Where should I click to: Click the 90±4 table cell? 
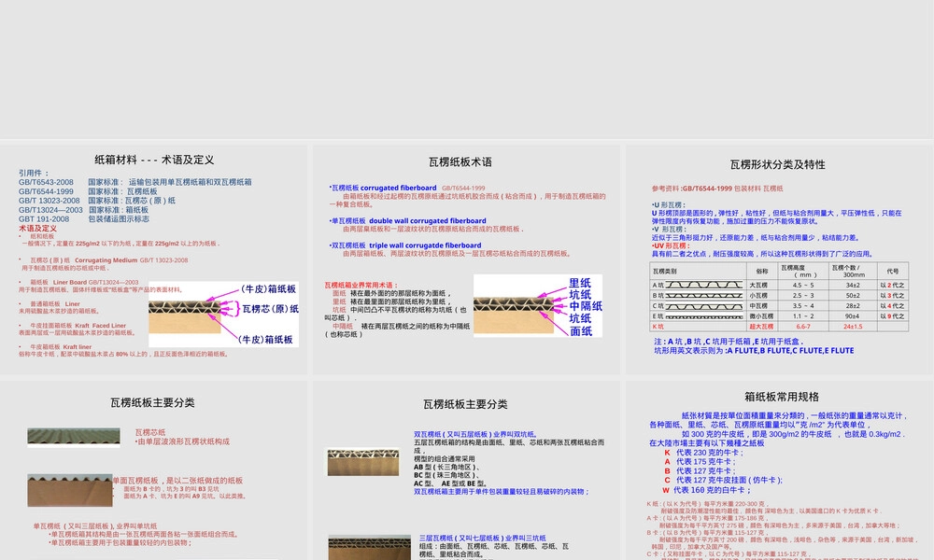(x=853, y=316)
